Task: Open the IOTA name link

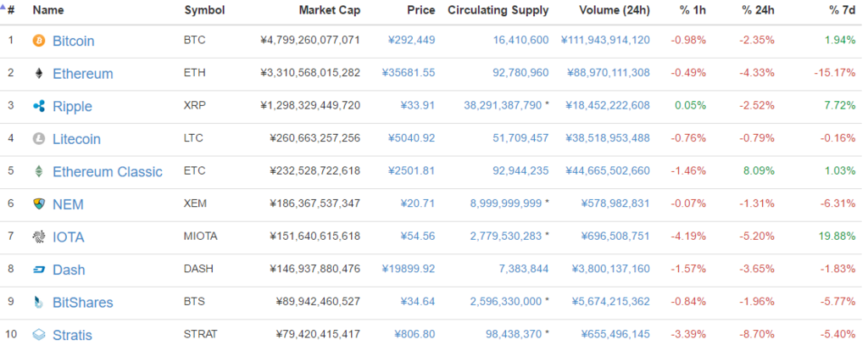Action: pos(69,237)
